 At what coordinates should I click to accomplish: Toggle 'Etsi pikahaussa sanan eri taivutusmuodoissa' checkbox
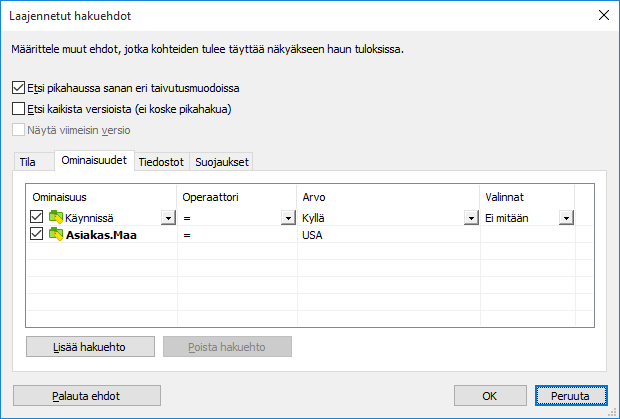(18, 88)
